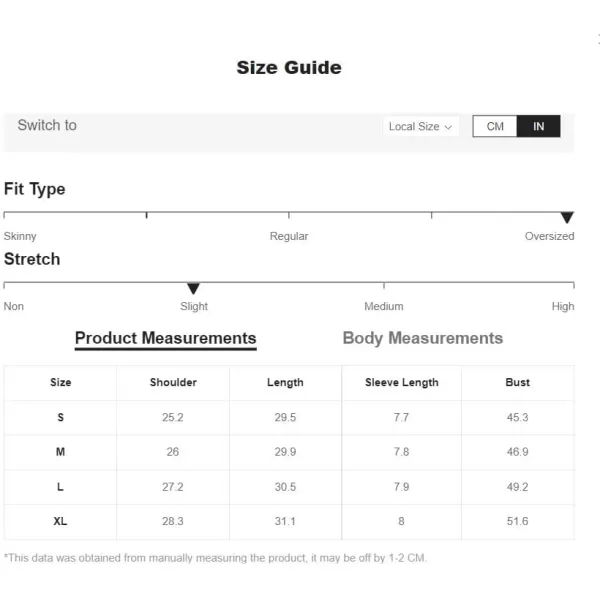Screen dimensions: 600x600
Task: Click the High stretch label
Action: tap(563, 306)
